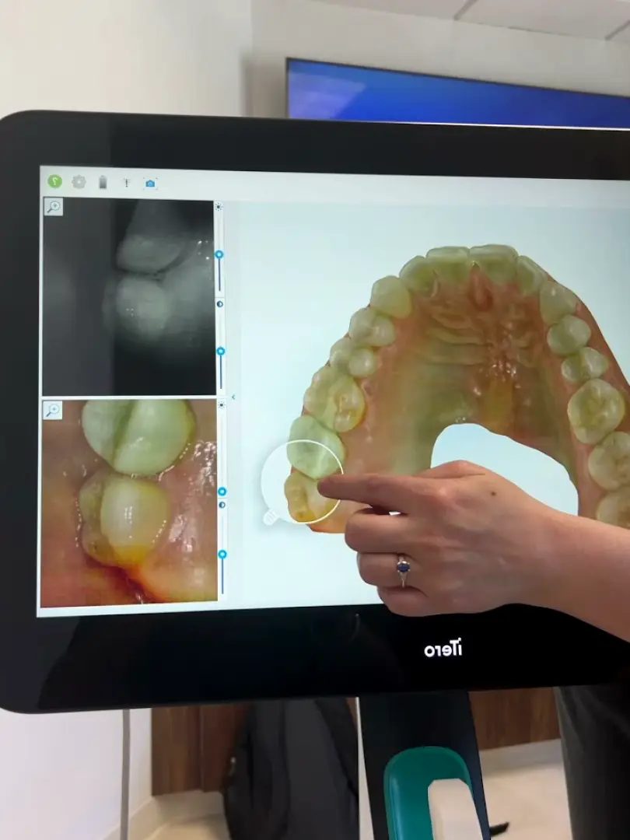Select the grayscale NIRI tooth image
630x840 pixels.
click(x=129, y=298)
